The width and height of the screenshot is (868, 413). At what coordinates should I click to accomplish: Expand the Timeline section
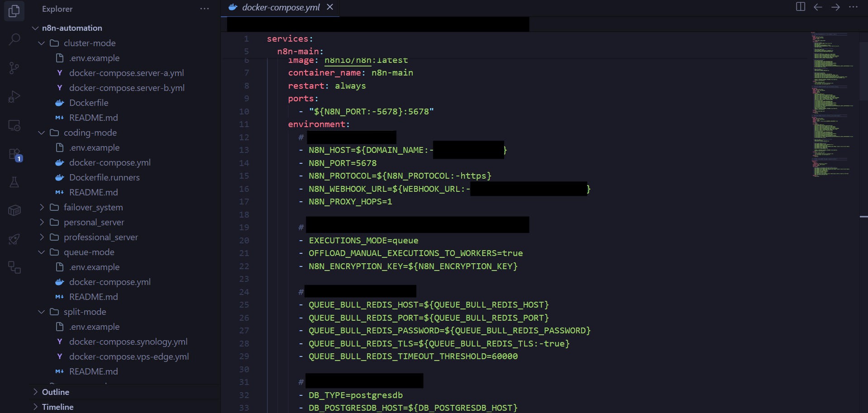125,407
